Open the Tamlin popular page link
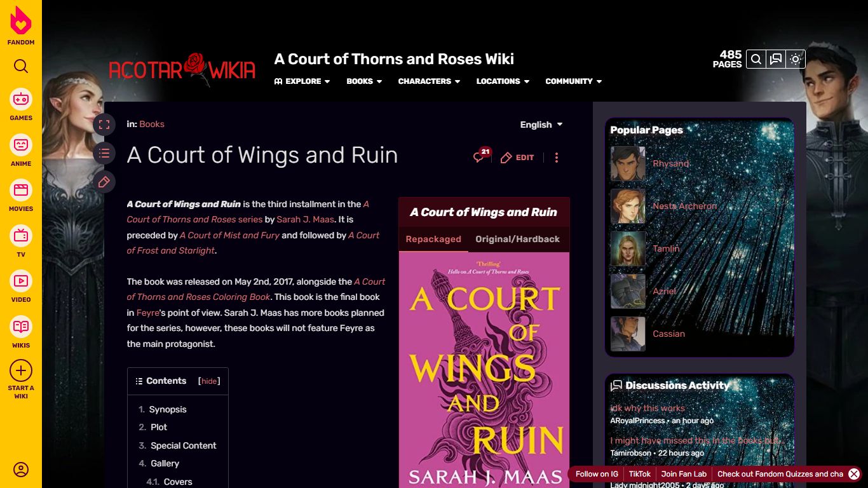This screenshot has width=868, height=488. coord(666,249)
